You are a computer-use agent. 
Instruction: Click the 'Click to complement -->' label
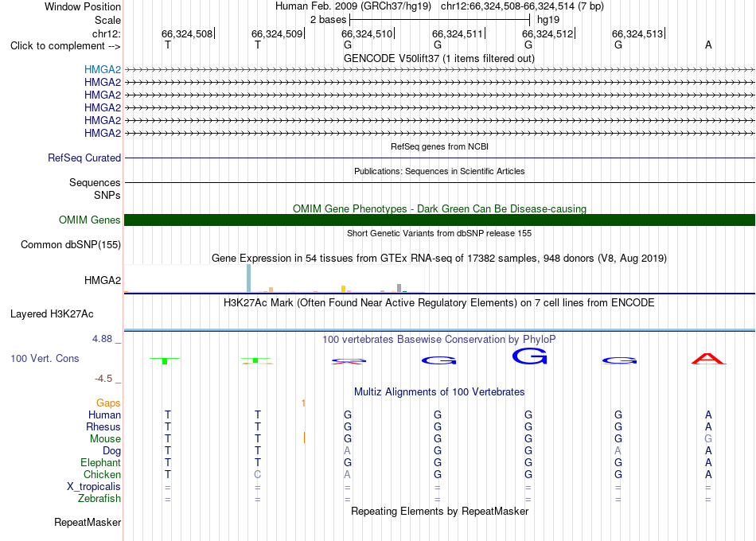click(x=65, y=46)
